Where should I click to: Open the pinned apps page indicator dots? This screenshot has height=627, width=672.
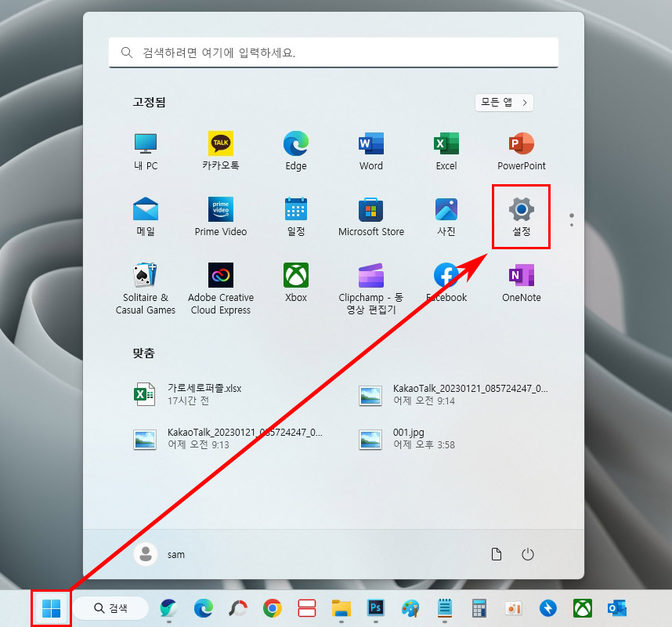point(572,220)
